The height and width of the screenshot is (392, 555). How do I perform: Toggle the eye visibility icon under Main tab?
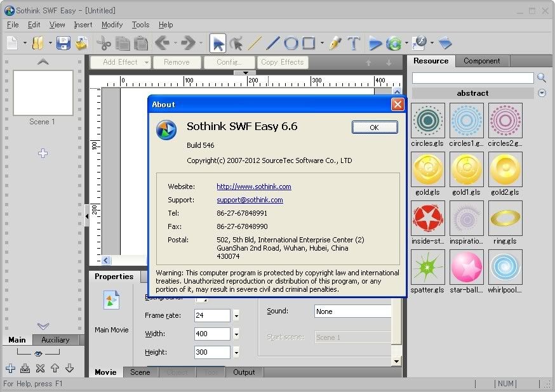[38, 353]
